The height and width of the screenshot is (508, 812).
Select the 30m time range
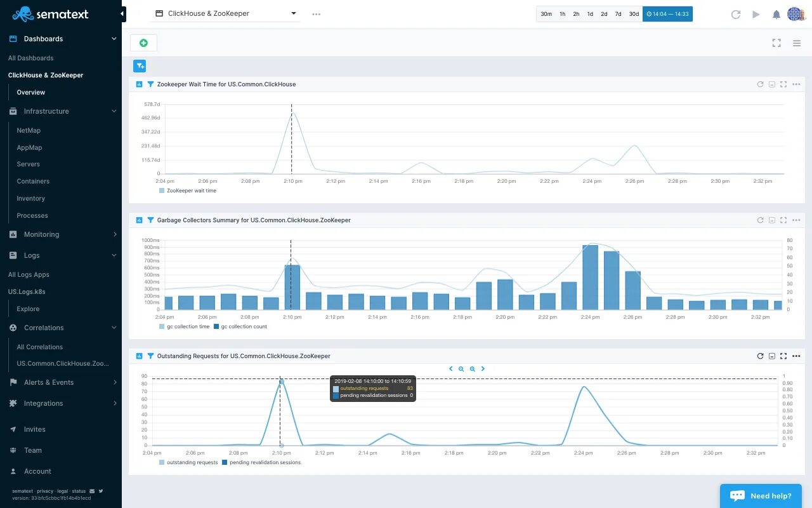click(x=546, y=14)
